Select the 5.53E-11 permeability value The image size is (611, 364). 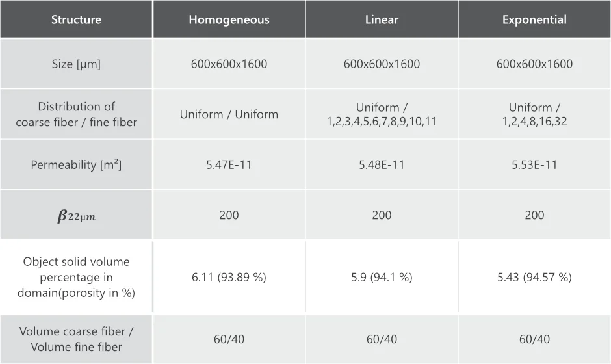pyautogui.click(x=534, y=165)
